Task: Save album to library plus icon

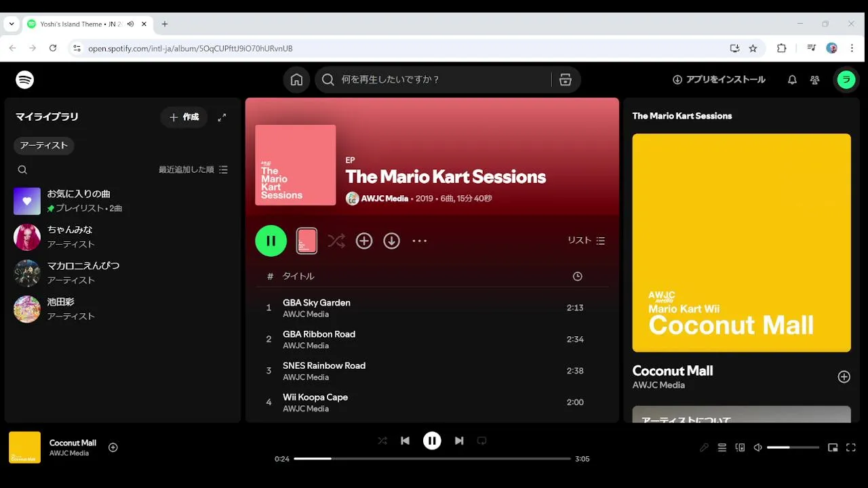Action: click(x=364, y=241)
